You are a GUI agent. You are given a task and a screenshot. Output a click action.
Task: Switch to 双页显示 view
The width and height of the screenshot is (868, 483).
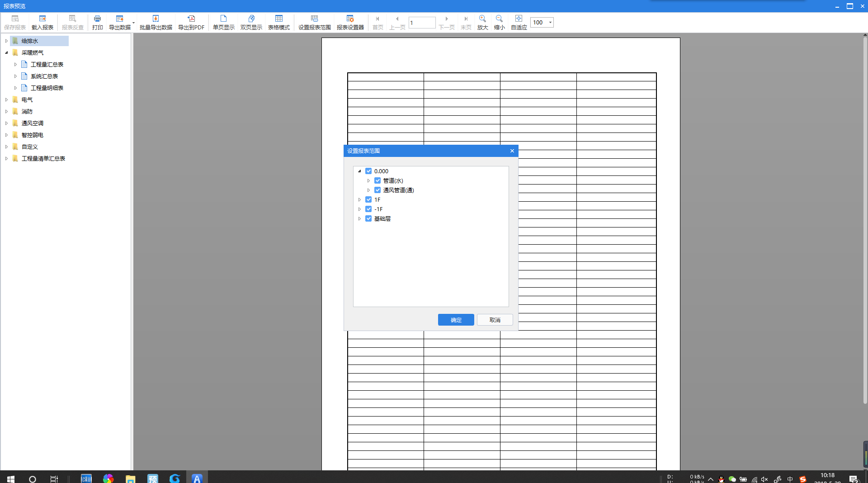(x=251, y=22)
